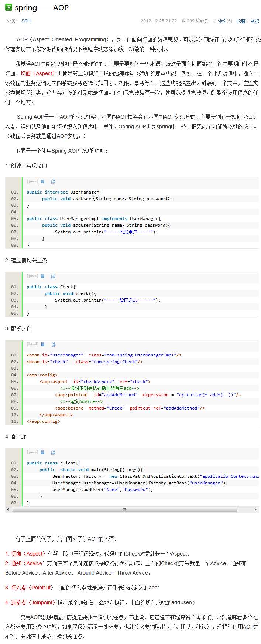Click the userManager.addUser("Name","Password") line

(103, 490)
